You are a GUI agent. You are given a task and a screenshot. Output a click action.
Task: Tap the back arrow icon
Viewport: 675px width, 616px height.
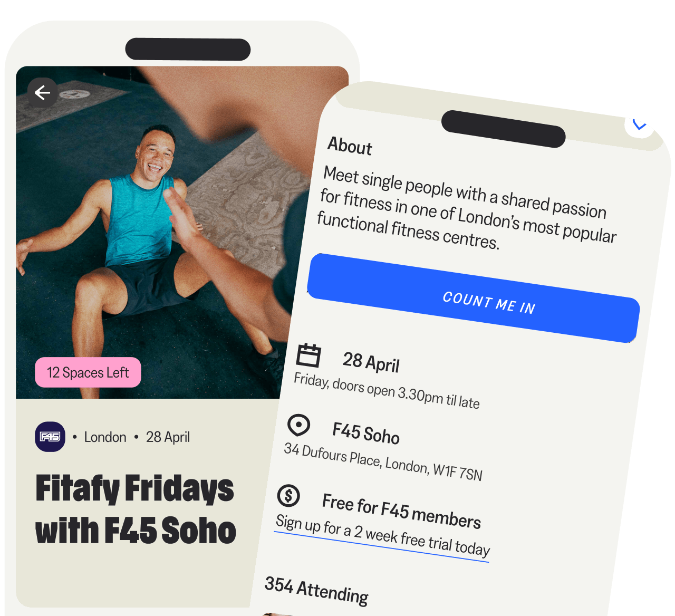pyautogui.click(x=43, y=93)
